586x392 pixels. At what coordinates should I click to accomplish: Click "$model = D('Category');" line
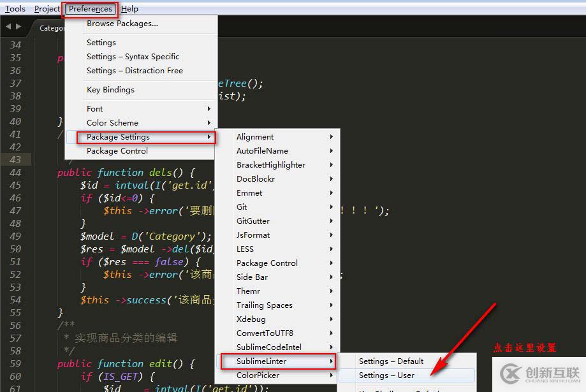coord(146,236)
